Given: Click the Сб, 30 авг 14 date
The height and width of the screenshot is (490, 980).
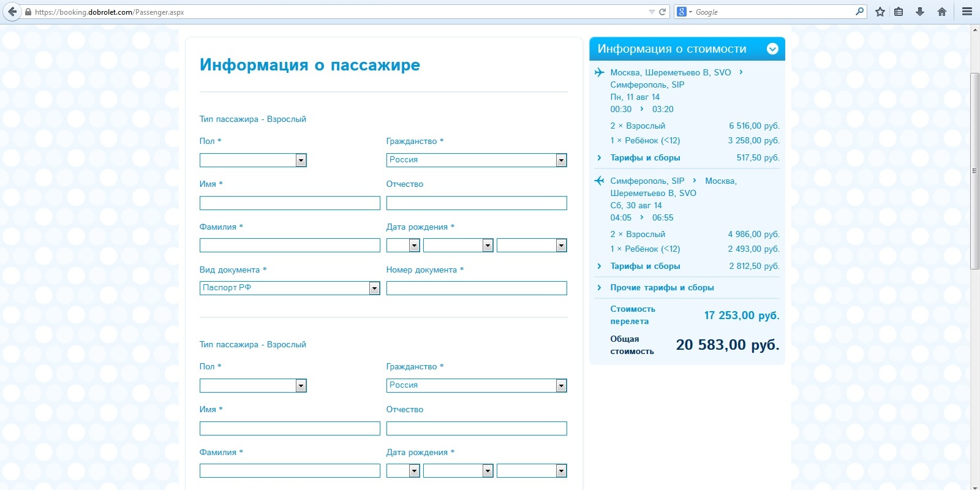Looking at the screenshot, I should coord(636,205).
